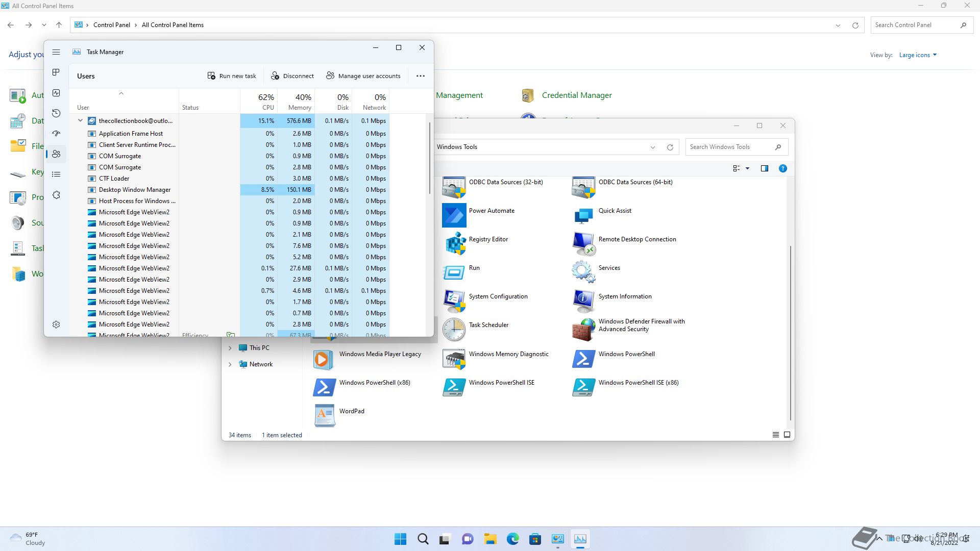The image size is (980, 551).
Task: Open Processes page in Task Manager sidebar
Action: 56,72
